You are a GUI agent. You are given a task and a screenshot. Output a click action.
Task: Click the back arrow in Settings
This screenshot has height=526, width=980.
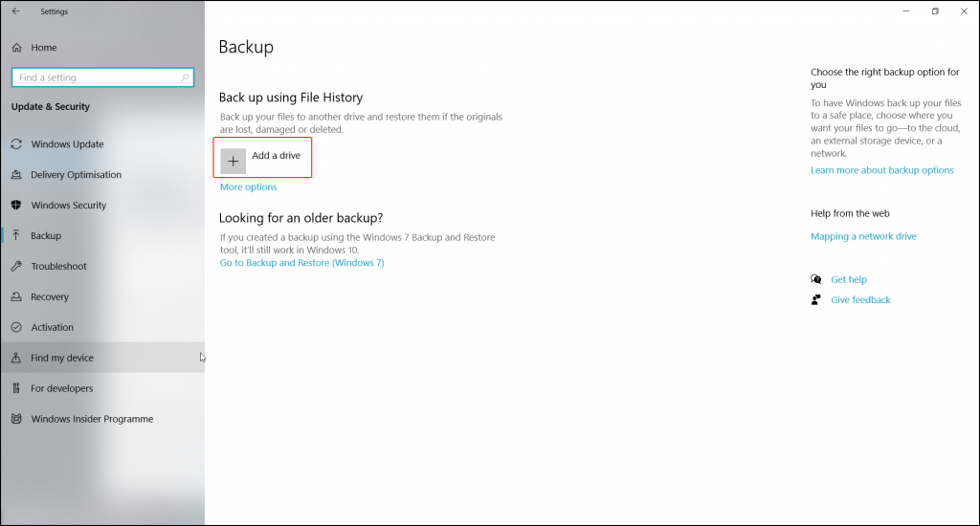pos(15,11)
